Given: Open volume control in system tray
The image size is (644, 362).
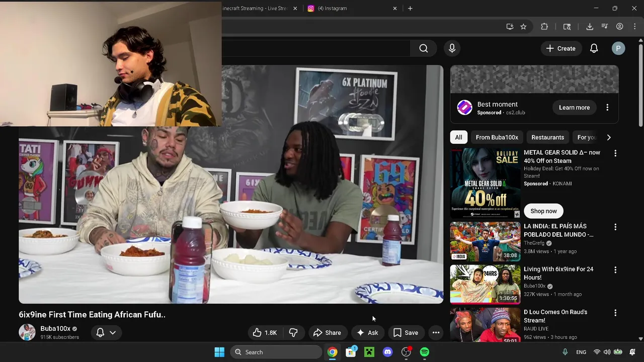Looking at the screenshot, I should coord(607,352).
